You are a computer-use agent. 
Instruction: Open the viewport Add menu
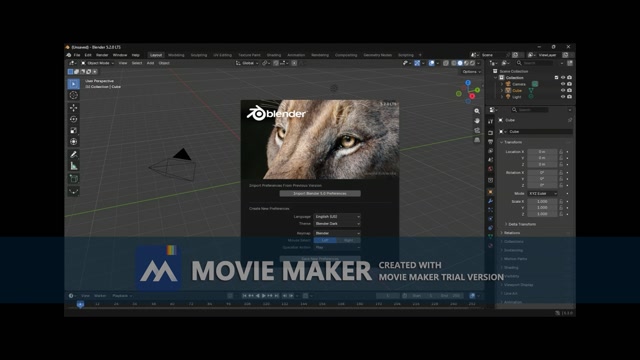[x=150, y=63]
